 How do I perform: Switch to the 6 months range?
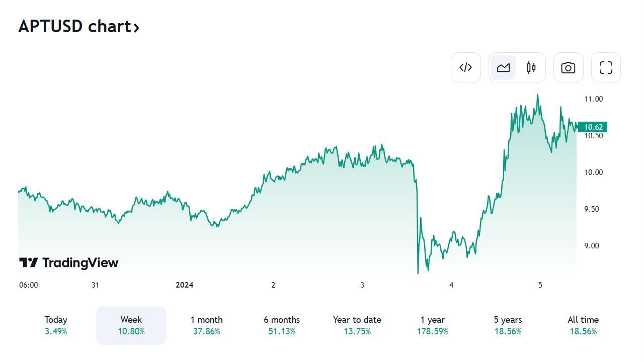(282, 325)
